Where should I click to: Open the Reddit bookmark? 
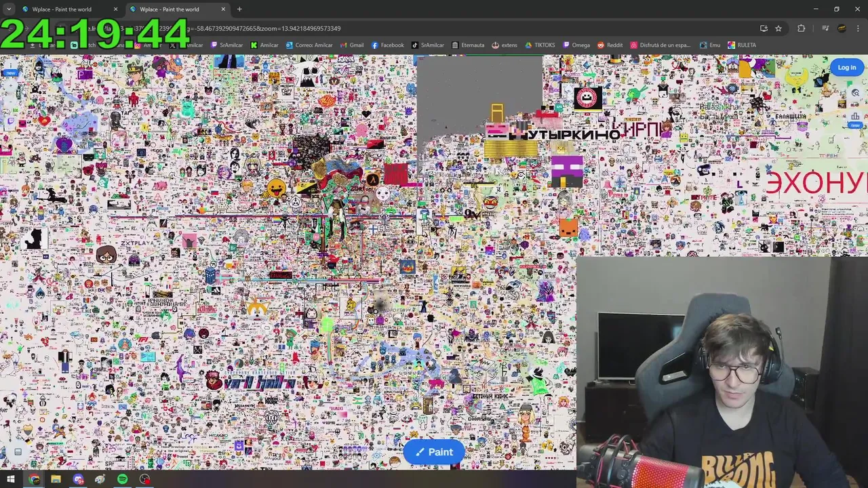[610, 45]
